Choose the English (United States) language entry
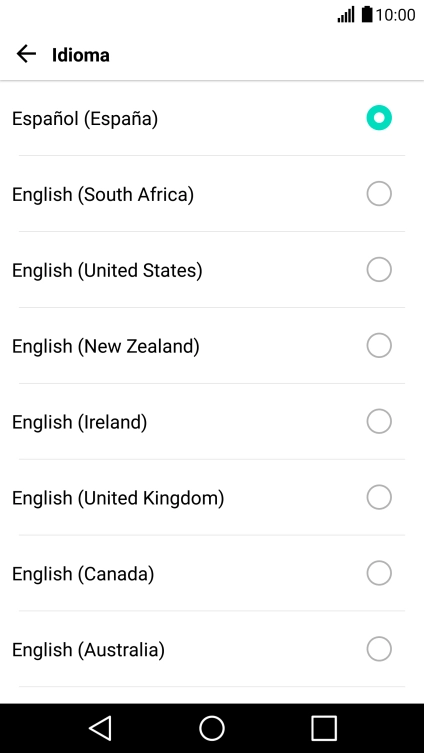Screen dimensions: 424x753 tap(212, 269)
